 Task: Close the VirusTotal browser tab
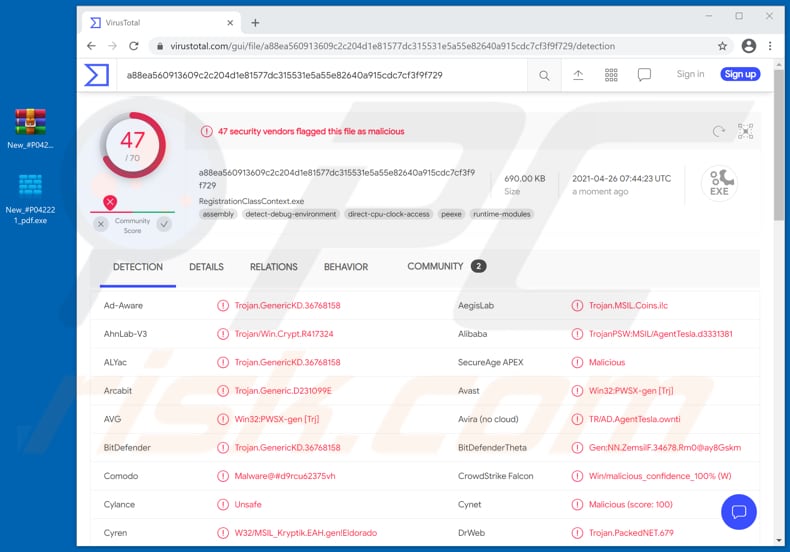click(x=230, y=23)
